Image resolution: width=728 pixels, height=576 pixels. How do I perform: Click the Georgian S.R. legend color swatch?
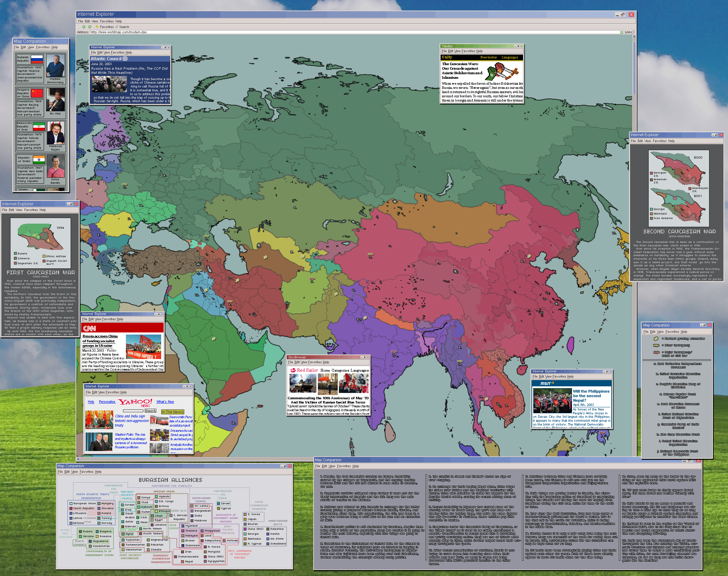(651, 173)
